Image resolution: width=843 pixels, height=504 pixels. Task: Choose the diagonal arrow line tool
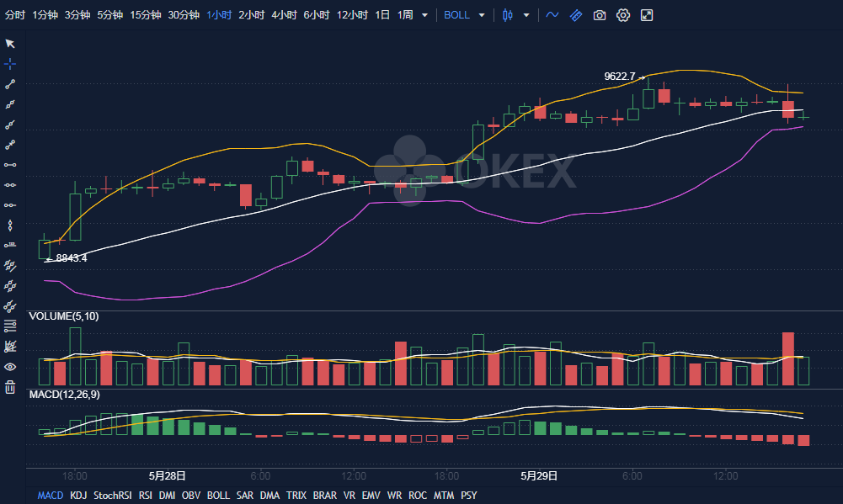[9, 145]
